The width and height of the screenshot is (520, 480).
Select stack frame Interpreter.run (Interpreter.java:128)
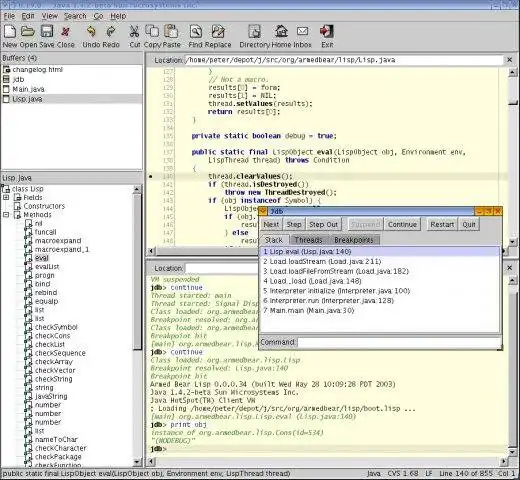point(380,301)
